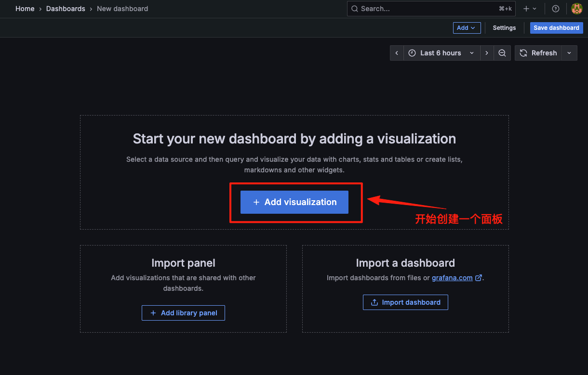This screenshot has width=588, height=375.
Task: Navigate to Home via the breadcrumb
Action: click(x=25, y=9)
